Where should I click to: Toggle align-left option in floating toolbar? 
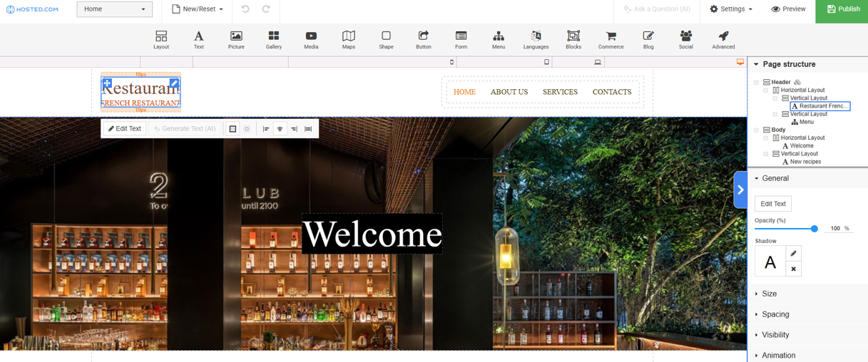pyautogui.click(x=266, y=129)
